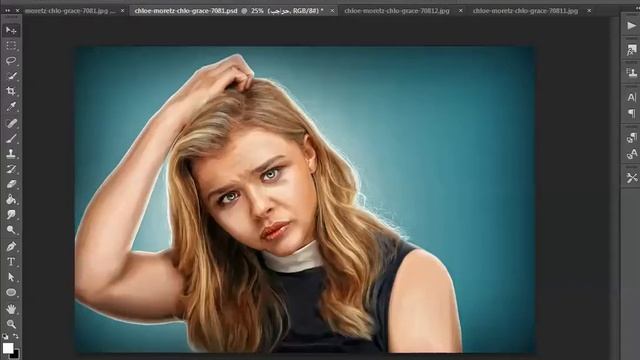Open the Tool Presets panel icon
The image size is (640, 360).
[x=631, y=178]
